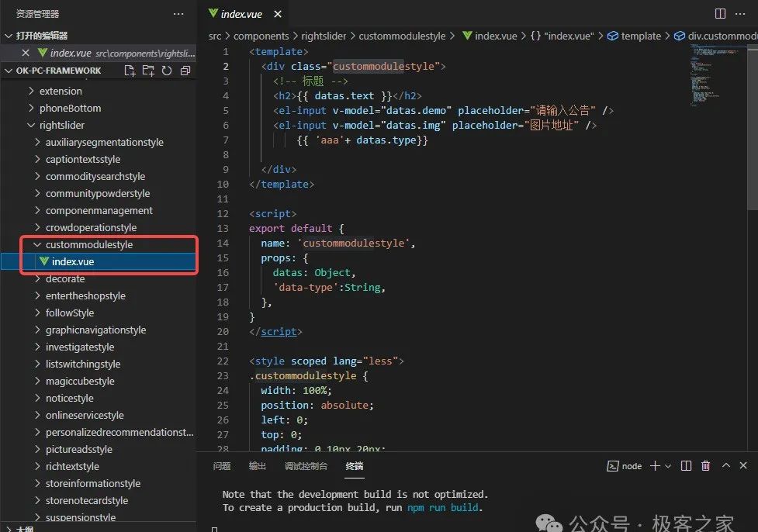This screenshot has width=758, height=532.
Task: Expand communitypowderstyle folder
Action: [x=38, y=193]
